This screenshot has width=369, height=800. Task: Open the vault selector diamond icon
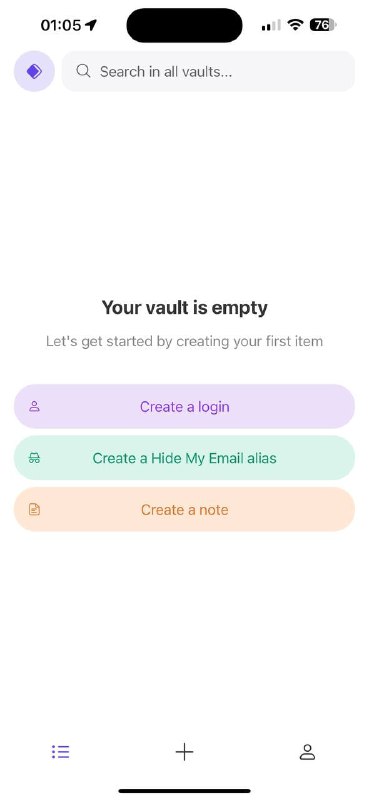[x=34, y=71]
